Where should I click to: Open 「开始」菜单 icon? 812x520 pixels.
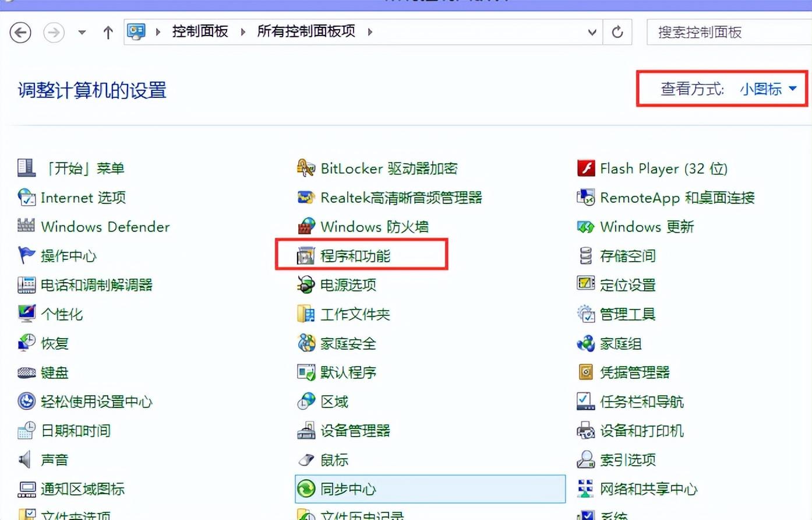(x=26, y=168)
